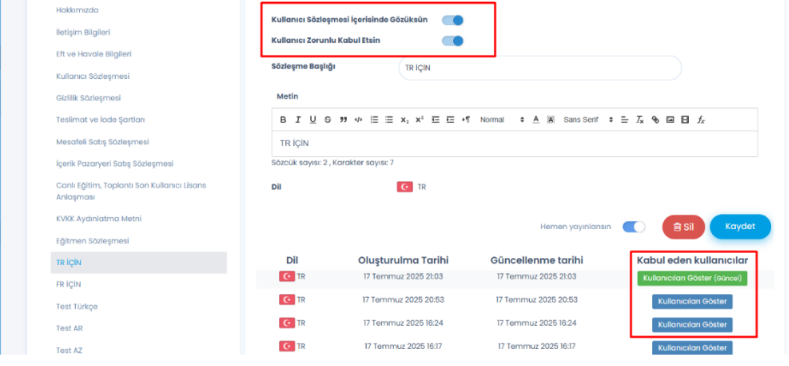Apply subscript formatting
The width and height of the screenshot is (789, 366).
point(405,120)
